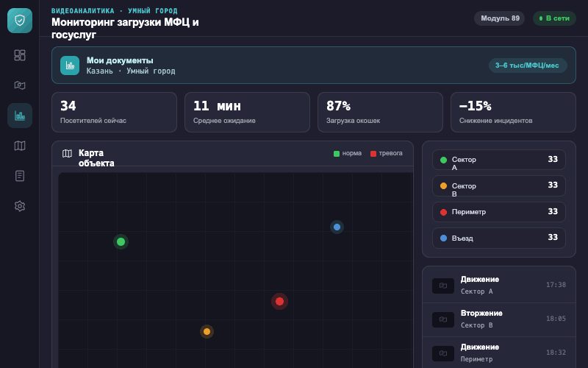Click the ВИДЕОАНАЛИТИКА · УМНЫЙ ГОРОД breadcrumb
Screen dimensions: 588x368
(x=115, y=11)
